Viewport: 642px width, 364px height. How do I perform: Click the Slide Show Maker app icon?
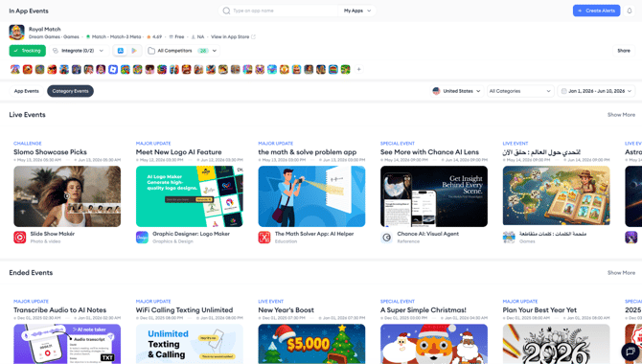click(20, 237)
